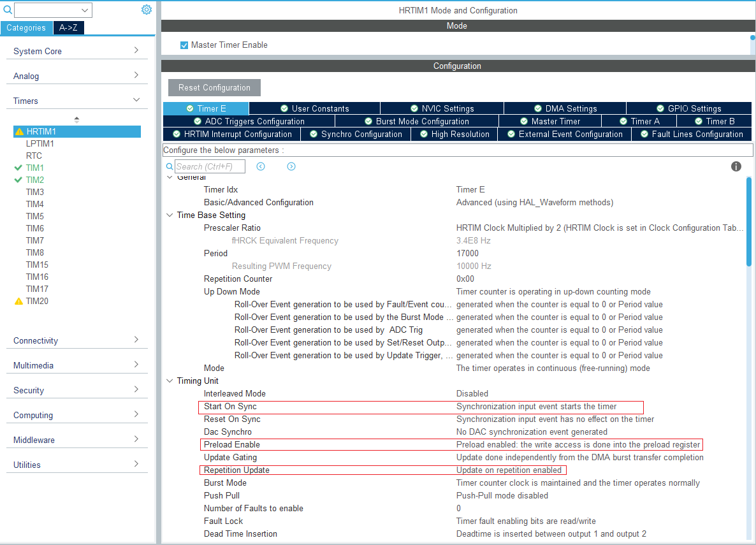Viewport: 756px width, 545px height.
Task: Open External Event Configuration tab
Action: tap(565, 134)
